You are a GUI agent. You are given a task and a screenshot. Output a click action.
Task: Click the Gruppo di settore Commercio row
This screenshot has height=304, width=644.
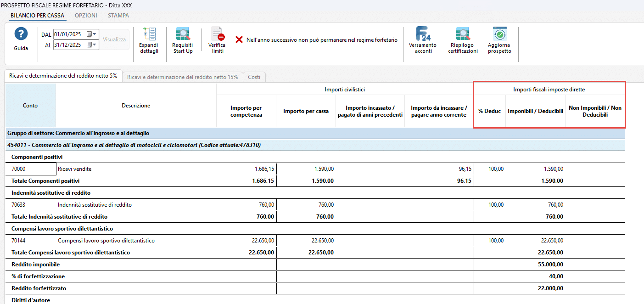point(315,133)
